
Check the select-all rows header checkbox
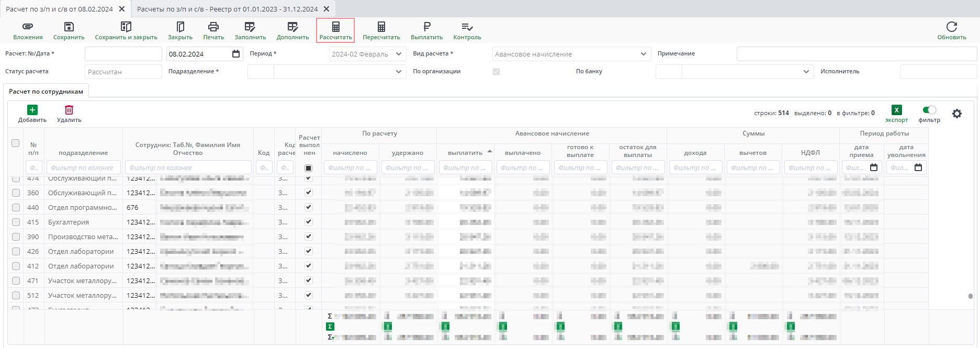[x=15, y=143]
